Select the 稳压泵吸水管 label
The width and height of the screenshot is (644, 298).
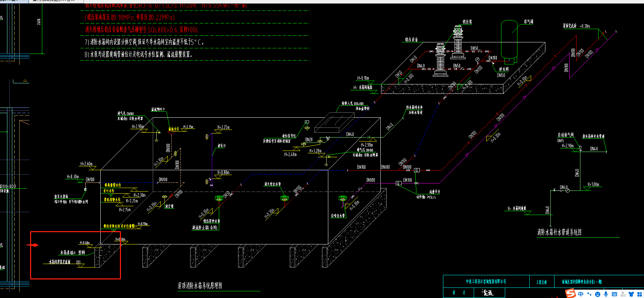(212, 221)
